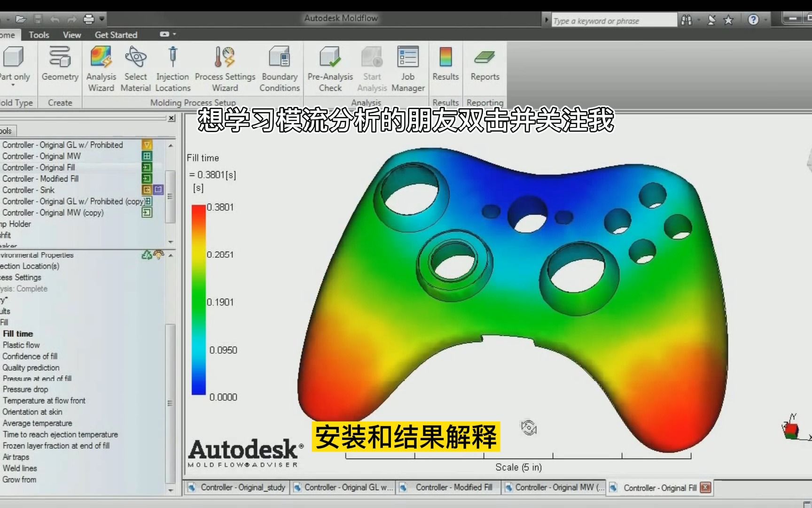Open the help question mark icon
Screen dimensions: 812x508
(753, 20)
